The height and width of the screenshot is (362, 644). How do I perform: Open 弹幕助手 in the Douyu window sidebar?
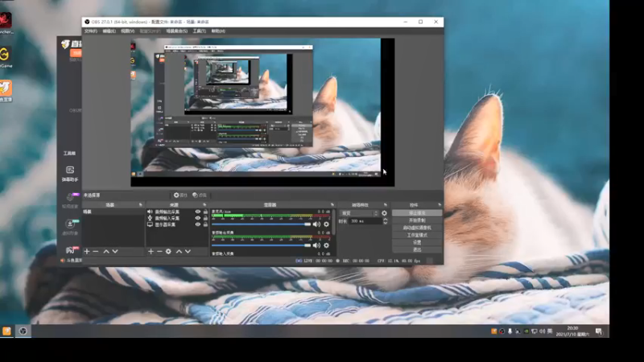point(70,173)
